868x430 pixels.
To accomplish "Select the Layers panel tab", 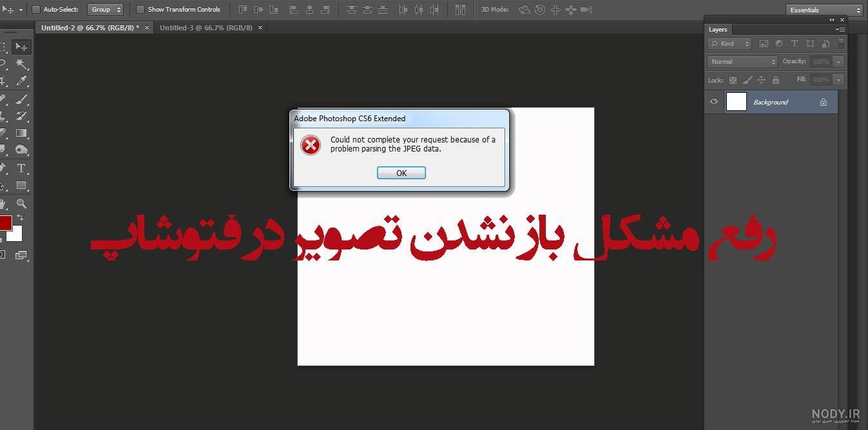I will [x=718, y=30].
